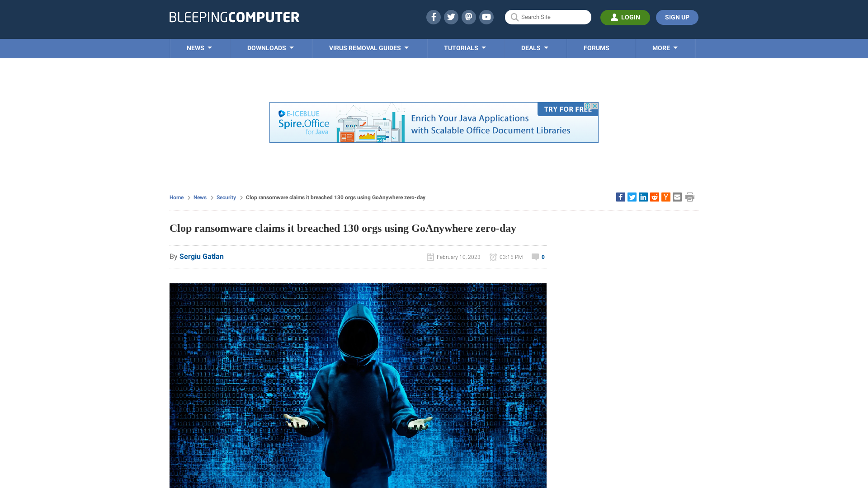The image size is (868, 488).
Task: Click the BleepingComputer YouTube icon
Action: (486, 17)
